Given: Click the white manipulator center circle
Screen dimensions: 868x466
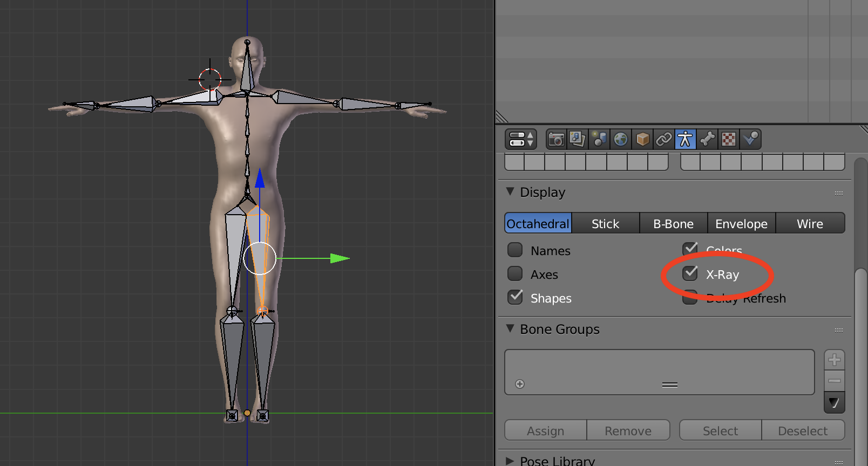Looking at the screenshot, I should click(x=260, y=258).
